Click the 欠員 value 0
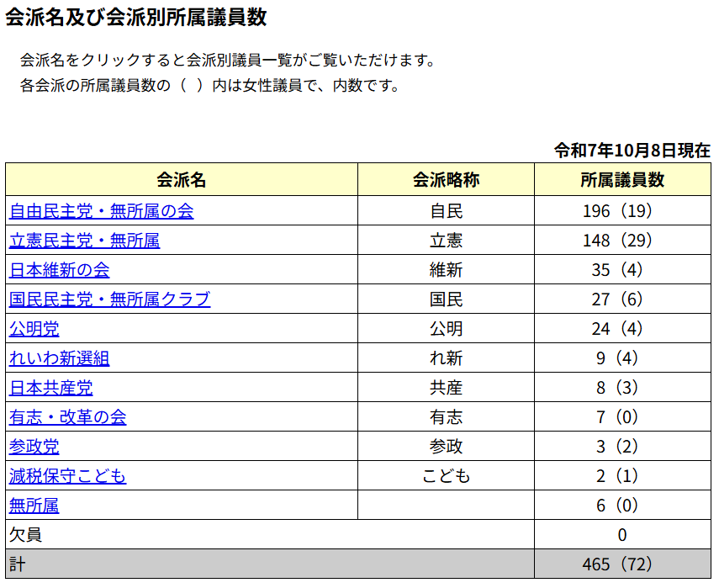Viewport: 719px width, 588px height. tap(622, 535)
